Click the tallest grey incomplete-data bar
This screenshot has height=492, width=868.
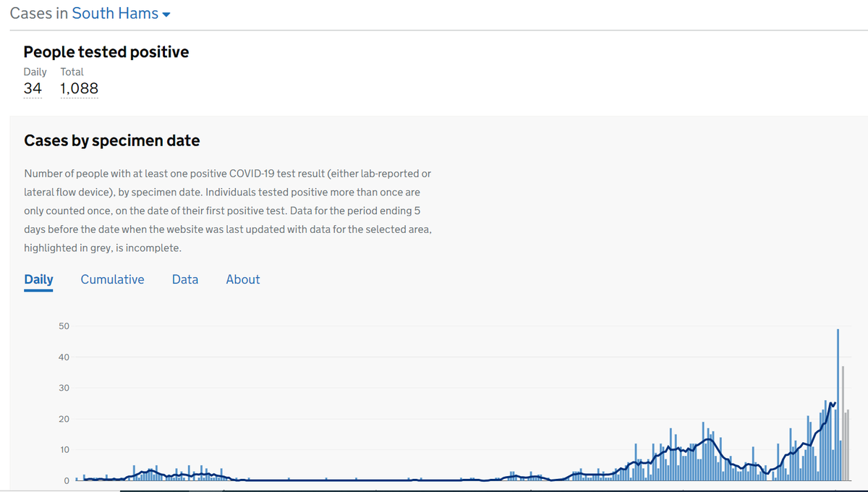coord(843,423)
